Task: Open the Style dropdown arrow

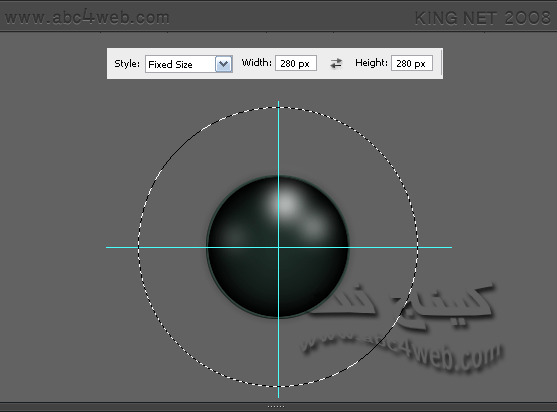Action: click(x=223, y=64)
